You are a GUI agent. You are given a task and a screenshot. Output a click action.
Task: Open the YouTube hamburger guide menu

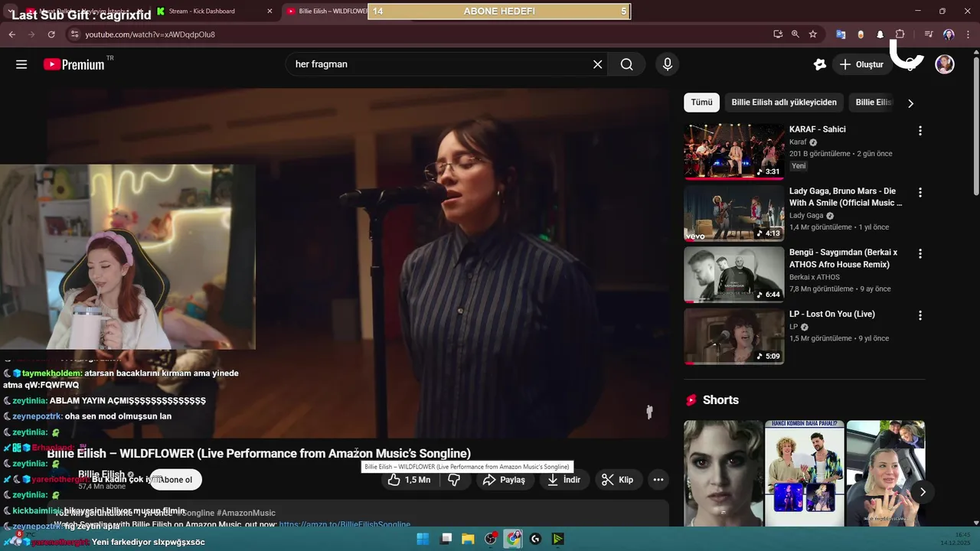21,64
